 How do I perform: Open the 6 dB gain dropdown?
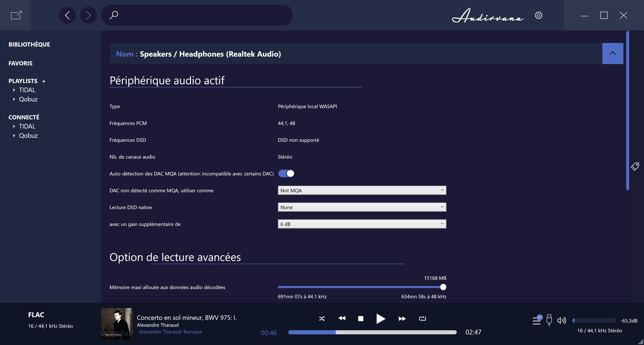[362, 224]
